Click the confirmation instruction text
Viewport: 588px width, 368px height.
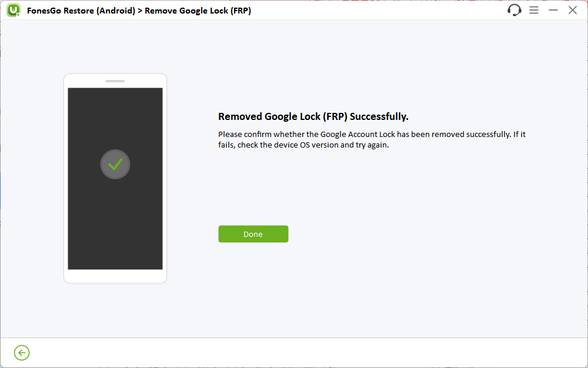[x=370, y=139]
